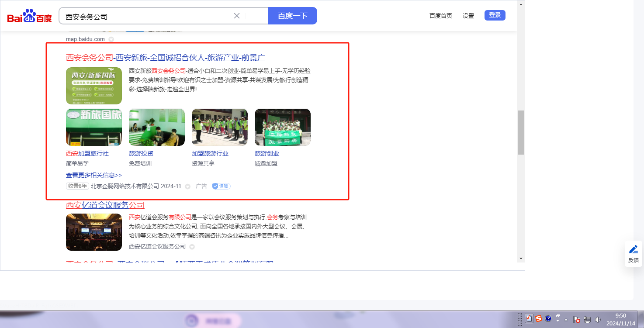Click the 收录8年 badge
The width and height of the screenshot is (644, 328).
(x=77, y=186)
